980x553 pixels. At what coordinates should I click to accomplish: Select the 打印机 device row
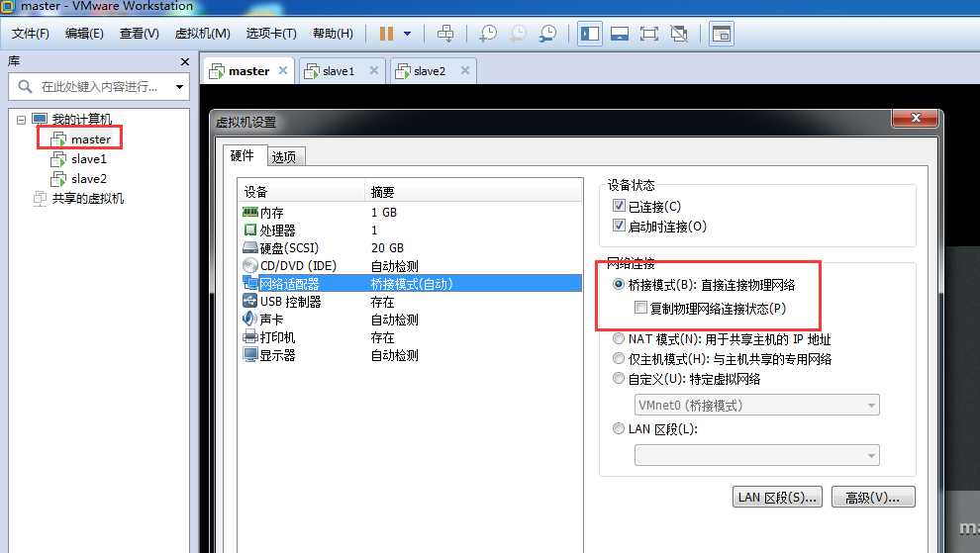411,337
